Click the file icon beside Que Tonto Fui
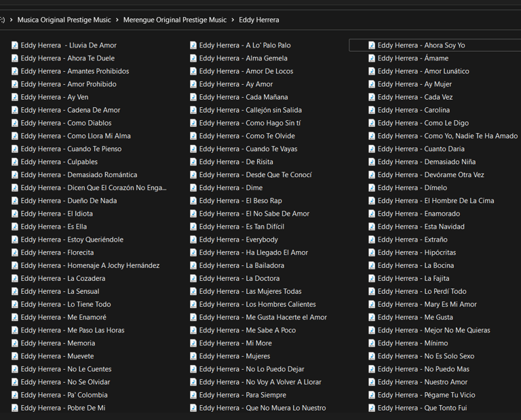The image size is (521, 420). (372, 408)
